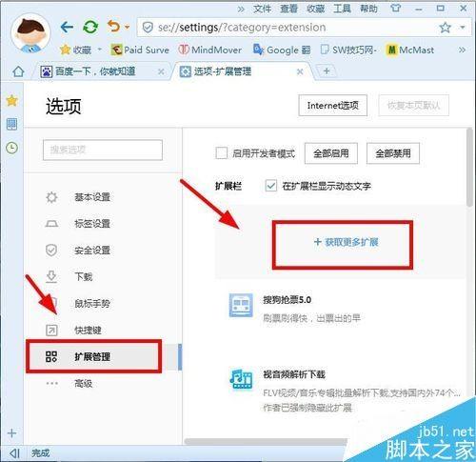Click the Internet选项 button
The image size is (476, 462).
click(332, 106)
